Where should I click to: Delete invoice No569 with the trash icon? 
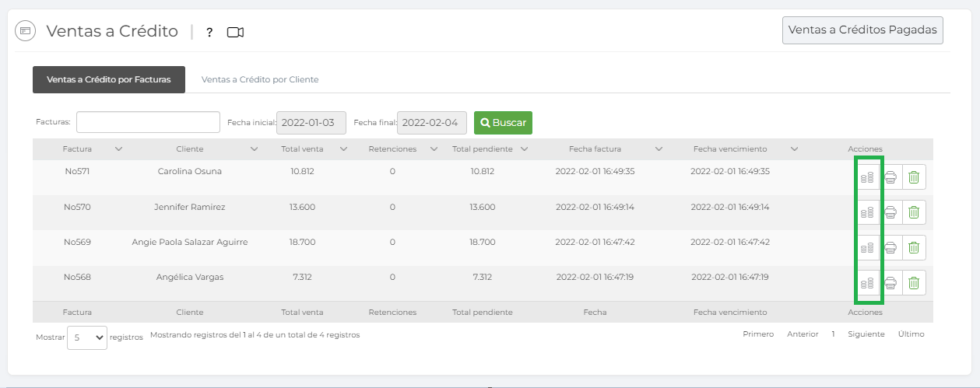tap(914, 247)
